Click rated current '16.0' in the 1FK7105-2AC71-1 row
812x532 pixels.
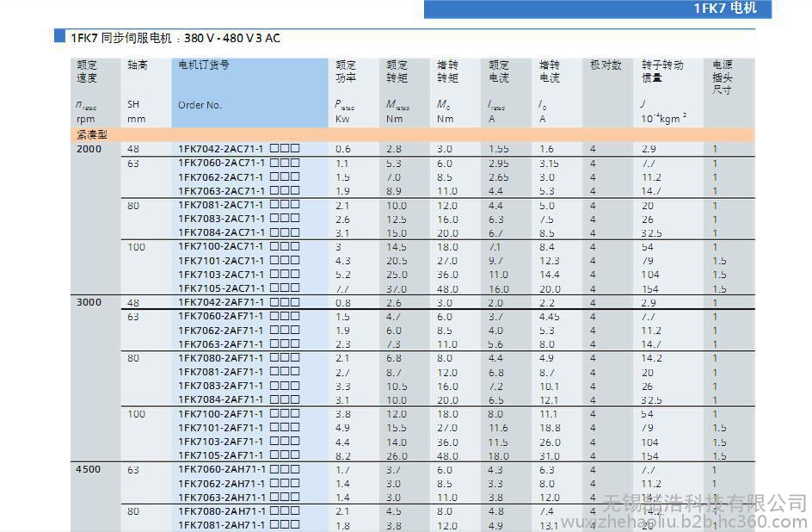tap(499, 289)
